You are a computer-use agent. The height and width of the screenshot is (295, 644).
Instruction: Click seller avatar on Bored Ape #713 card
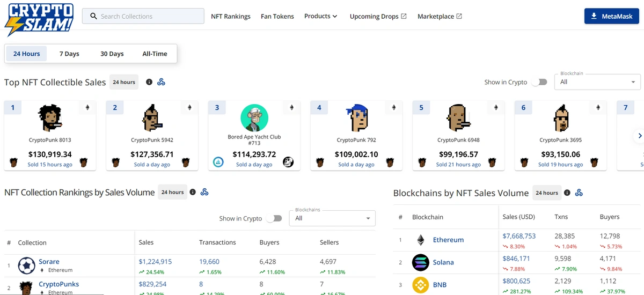click(218, 162)
